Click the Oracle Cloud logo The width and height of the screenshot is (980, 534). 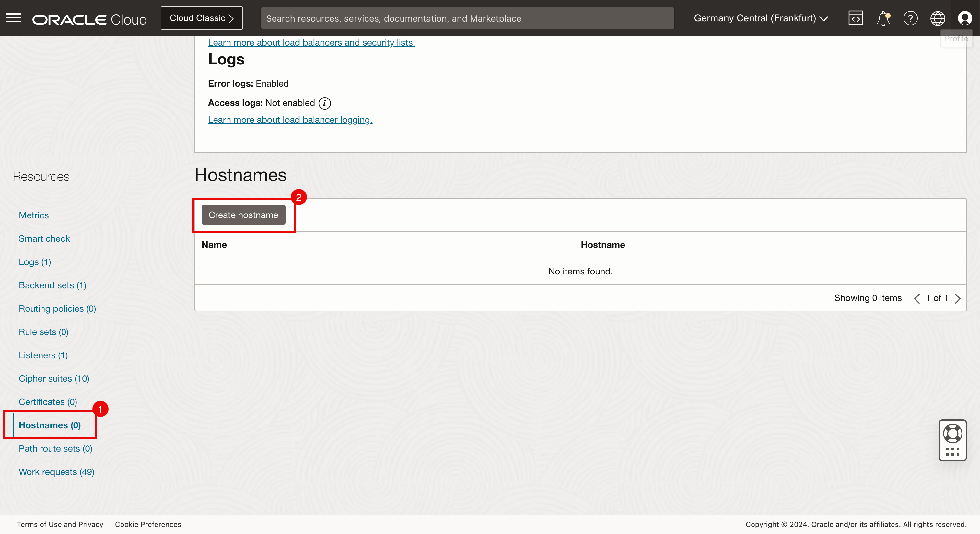(x=89, y=19)
